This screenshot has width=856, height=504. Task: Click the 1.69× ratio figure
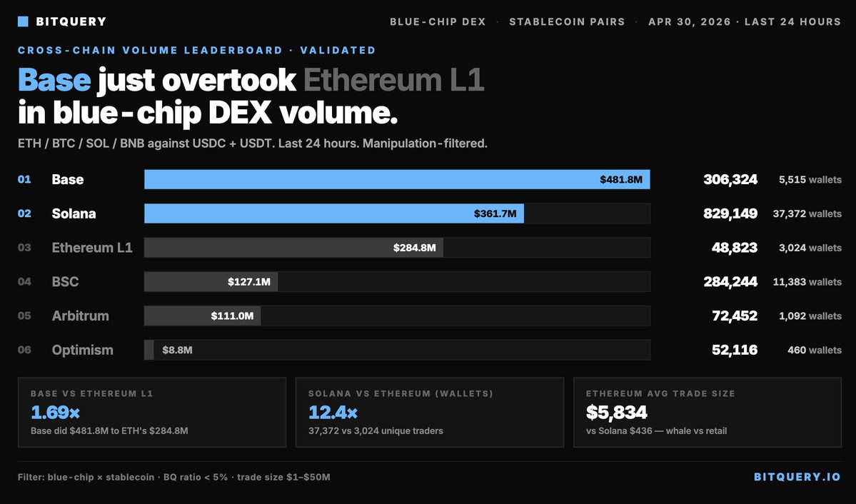pyautogui.click(x=55, y=412)
